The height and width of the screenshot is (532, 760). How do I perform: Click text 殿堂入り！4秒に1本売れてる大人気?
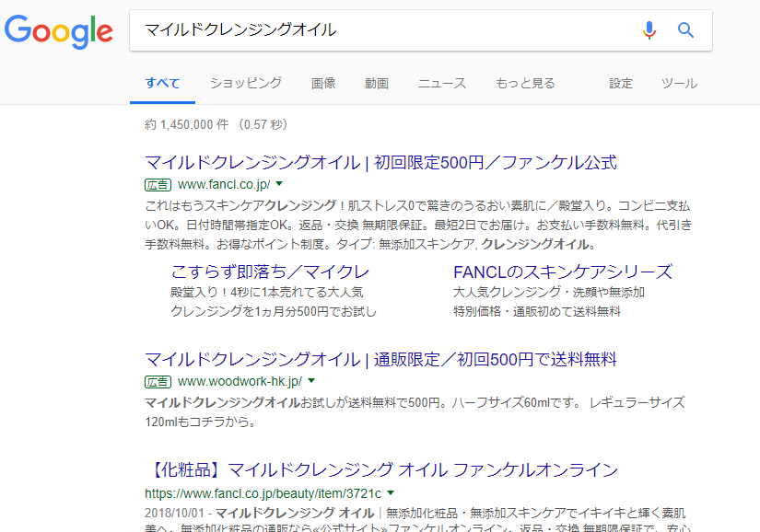point(266,293)
